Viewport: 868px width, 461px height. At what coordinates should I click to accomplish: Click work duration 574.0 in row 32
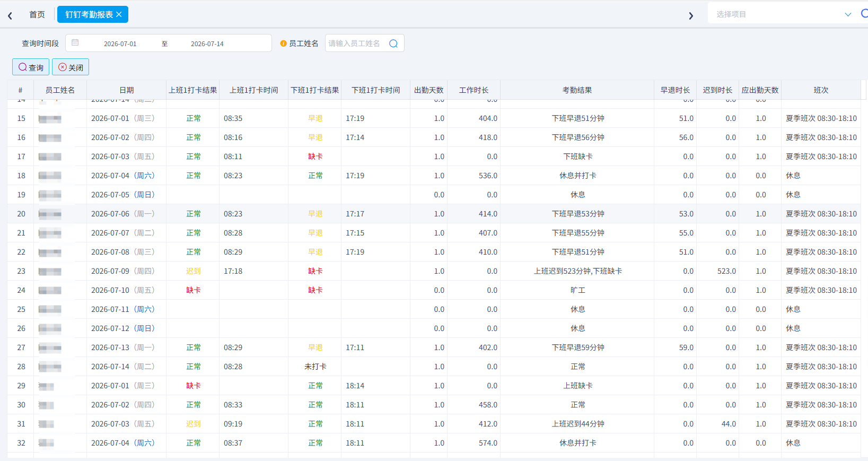coord(488,443)
